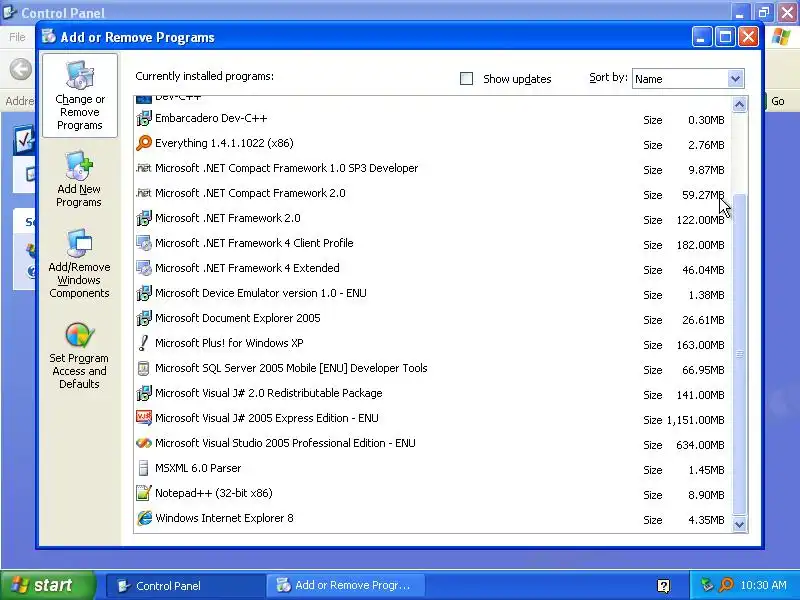
Task: Click the Visual J# 2005 Express icon
Action: [144, 418]
